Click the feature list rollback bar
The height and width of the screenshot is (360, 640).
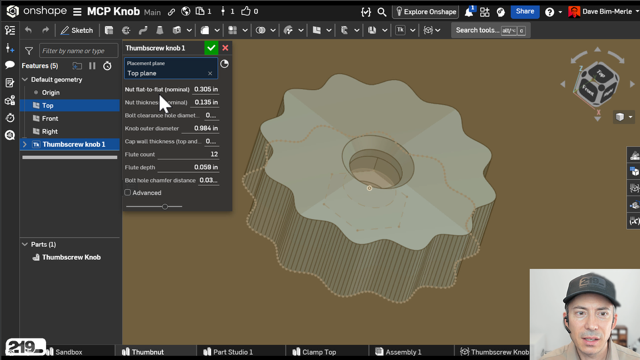point(70,157)
